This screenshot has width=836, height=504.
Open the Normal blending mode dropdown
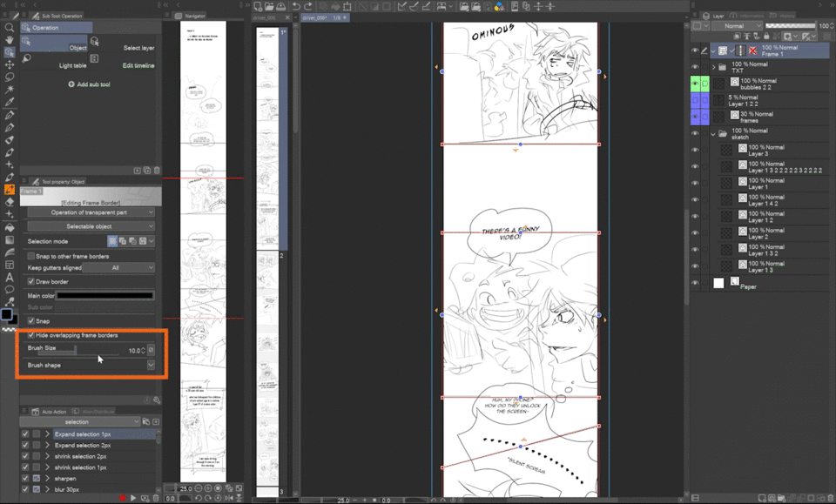(x=737, y=25)
